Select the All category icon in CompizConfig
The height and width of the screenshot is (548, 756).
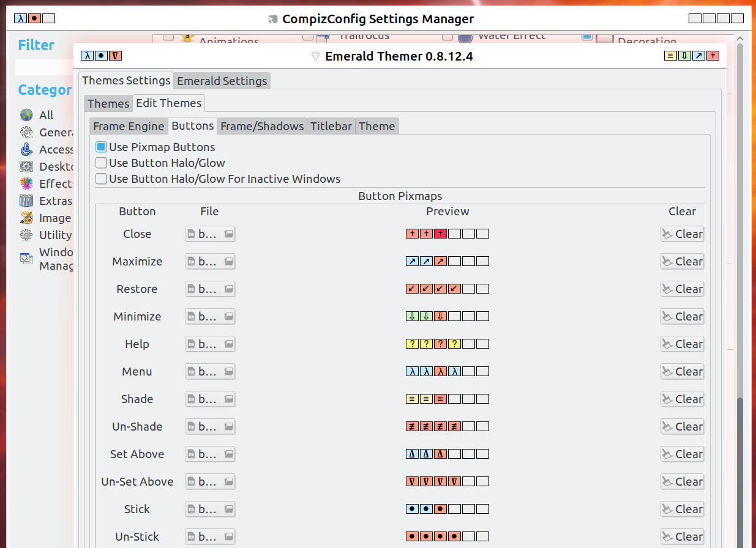pyautogui.click(x=26, y=115)
